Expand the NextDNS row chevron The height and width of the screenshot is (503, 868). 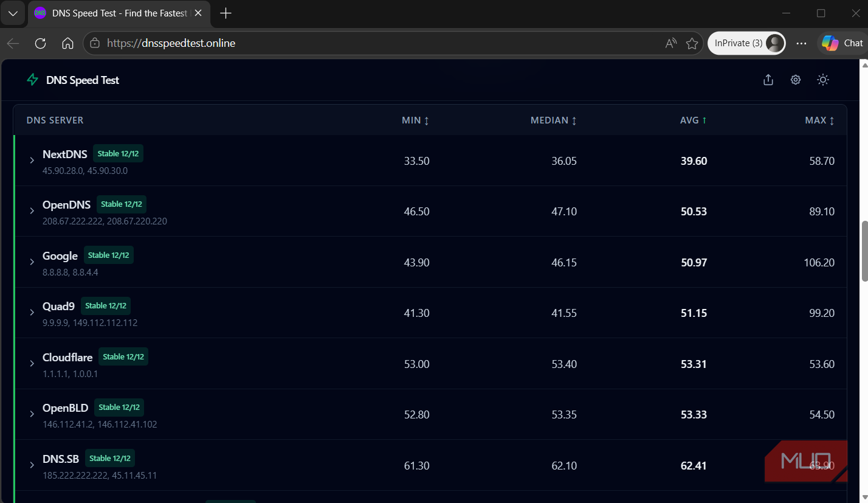(x=32, y=160)
